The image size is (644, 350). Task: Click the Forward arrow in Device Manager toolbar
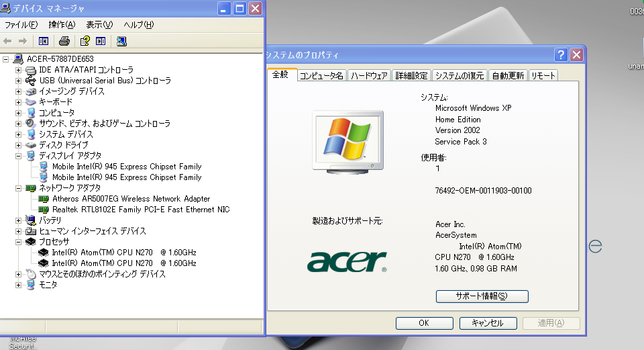(x=23, y=41)
